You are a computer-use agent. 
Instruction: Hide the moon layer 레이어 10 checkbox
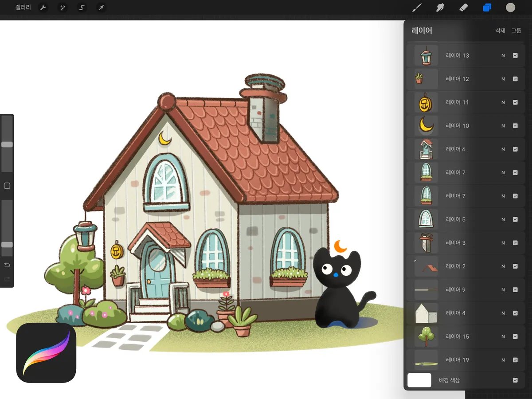click(515, 126)
